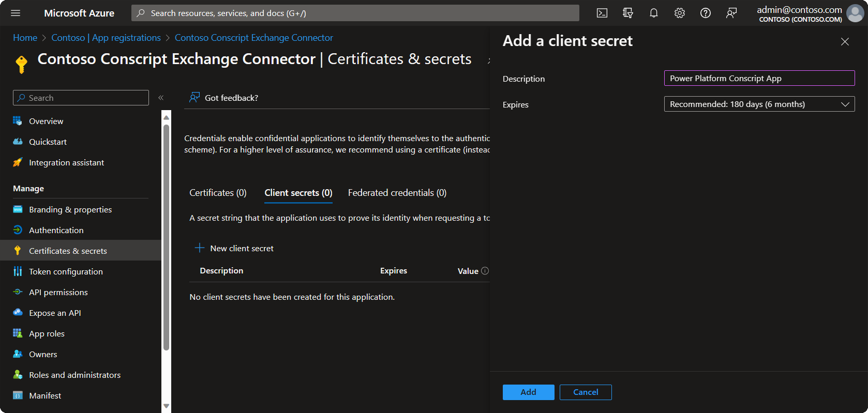Click the Description column header
This screenshot has width=868, height=413.
tap(221, 271)
